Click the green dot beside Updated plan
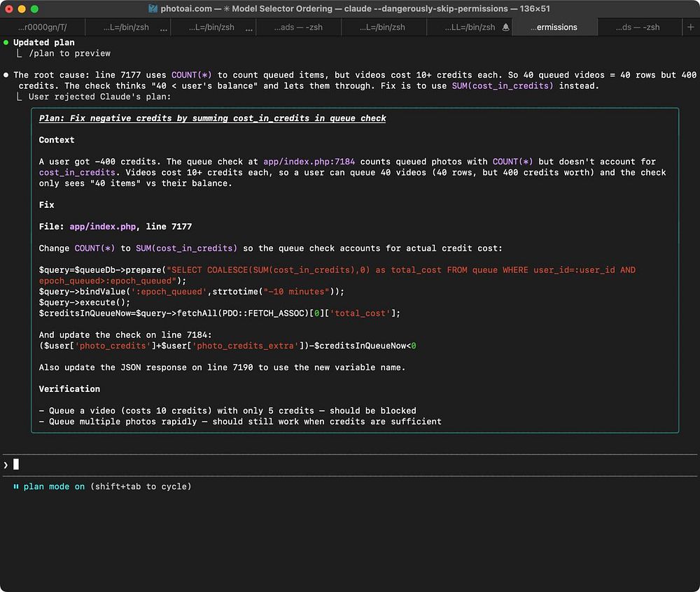The image size is (700, 592). point(6,43)
